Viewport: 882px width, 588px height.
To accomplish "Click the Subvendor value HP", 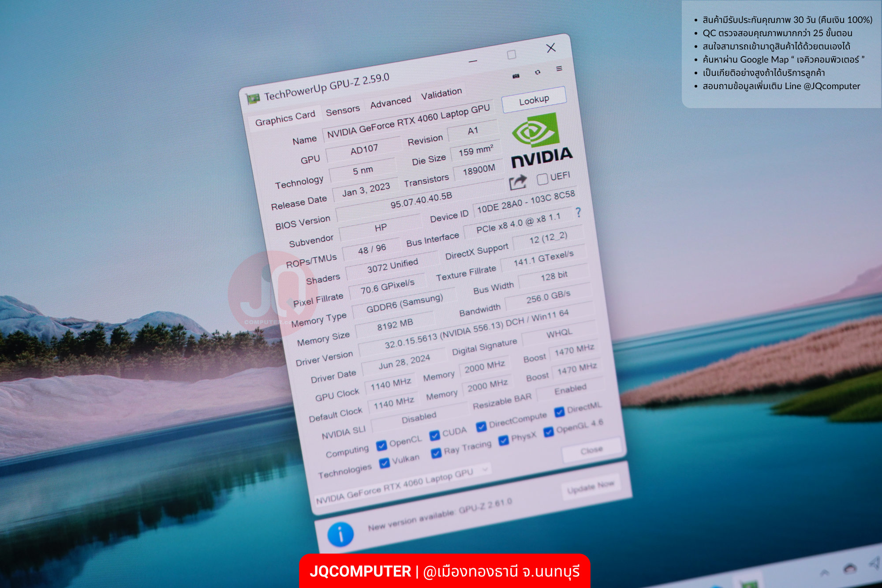I will coord(381,228).
